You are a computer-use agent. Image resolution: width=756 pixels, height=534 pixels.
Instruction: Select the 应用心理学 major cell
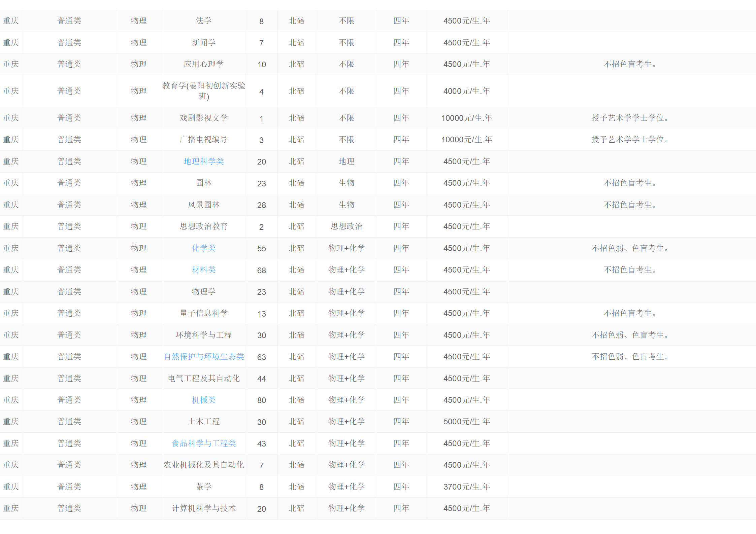pos(203,64)
